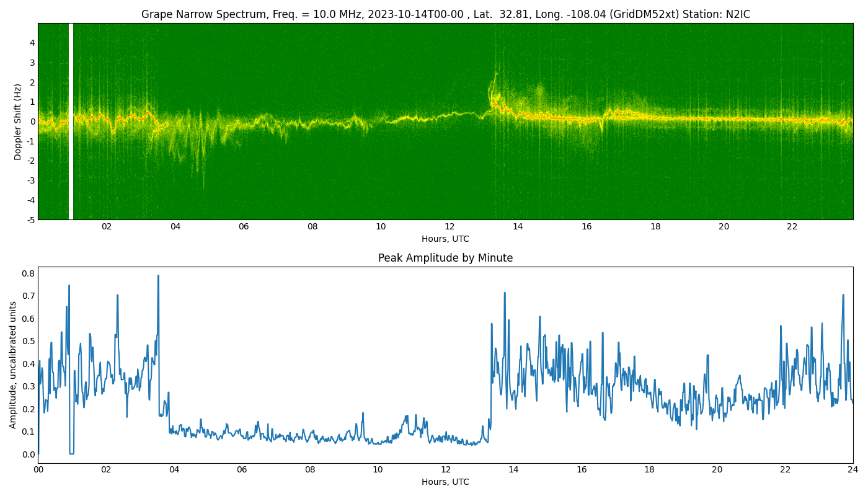This screenshot has width=868, height=496.
Task: Click the 02 tick on spectrogram time axis
Action: point(107,227)
